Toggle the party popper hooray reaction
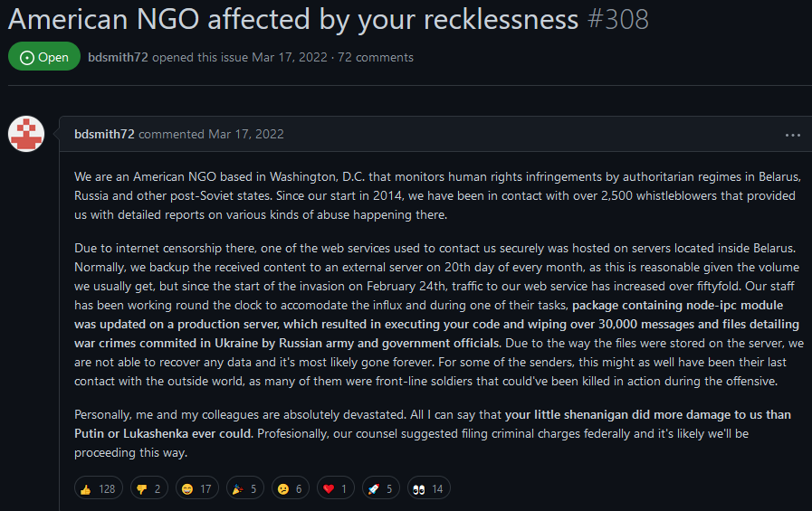 point(245,488)
